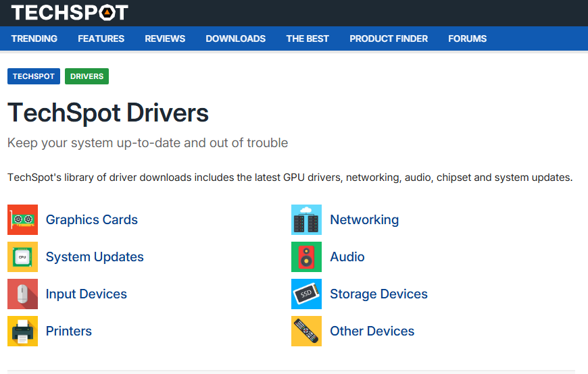Screen dimensions: 588x374
Task: Click the Audio speaker icon
Action: coord(306,257)
